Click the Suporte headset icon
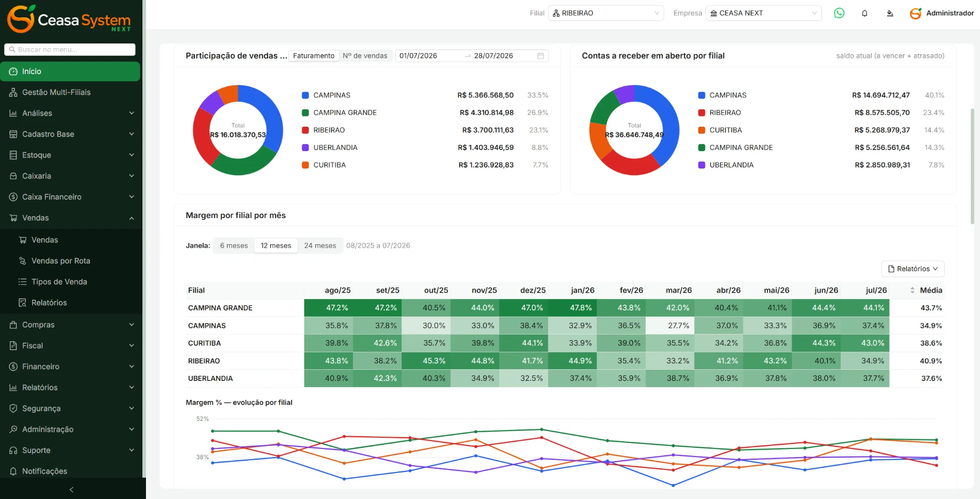 (13, 450)
